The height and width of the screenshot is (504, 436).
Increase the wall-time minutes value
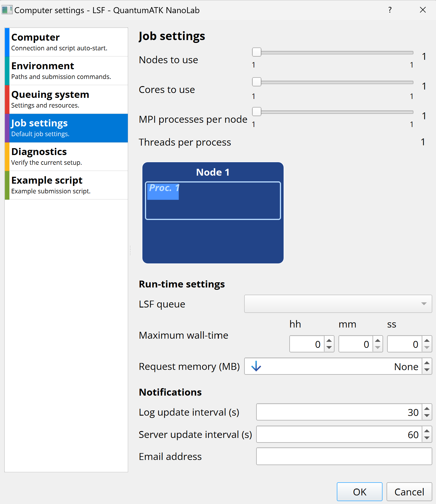pos(378,340)
